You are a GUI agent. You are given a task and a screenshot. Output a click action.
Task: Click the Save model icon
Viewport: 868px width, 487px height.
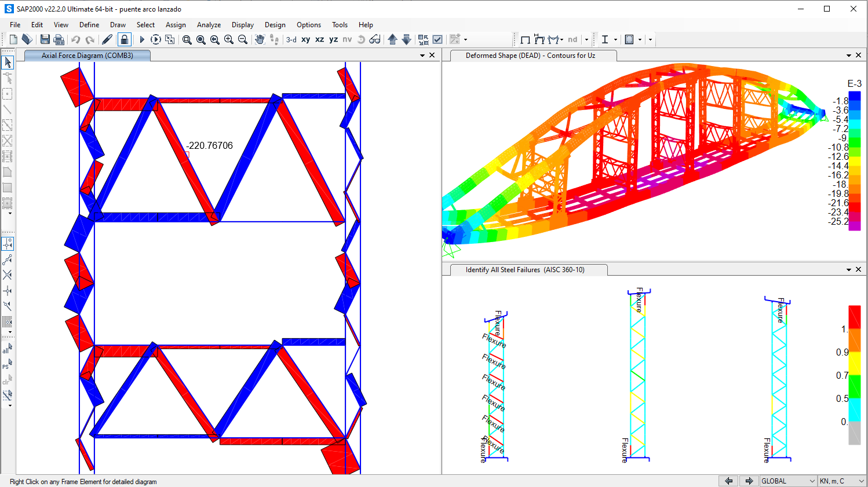pyautogui.click(x=45, y=39)
